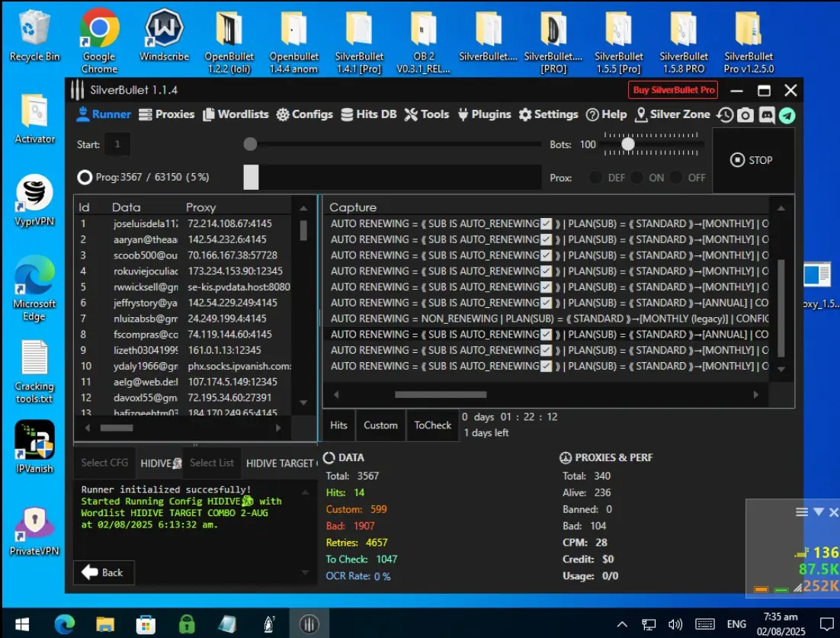Open the SilverBullet Pro v1.2.5.0 folder

pyautogui.click(x=749, y=42)
